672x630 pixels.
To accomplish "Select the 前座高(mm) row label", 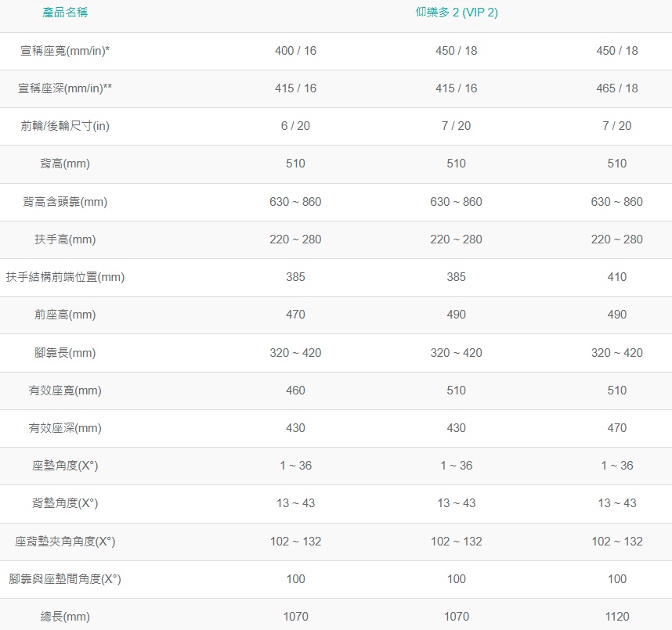I will click(65, 315).
